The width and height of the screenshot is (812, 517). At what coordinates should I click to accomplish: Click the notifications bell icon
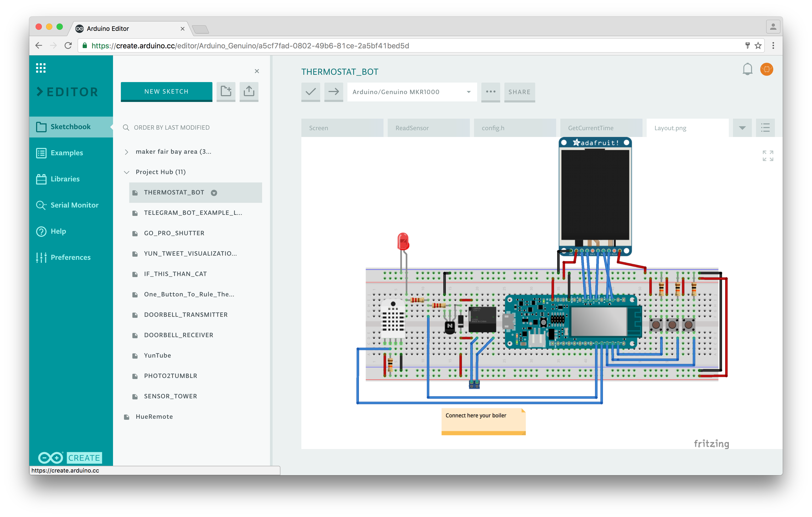tap(747, 69)
